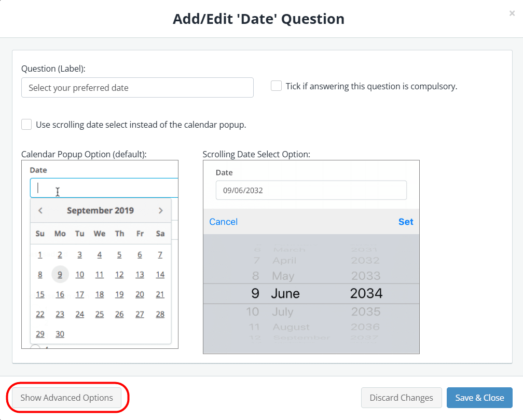Go back to the previous month

click(x=40, y=210)
